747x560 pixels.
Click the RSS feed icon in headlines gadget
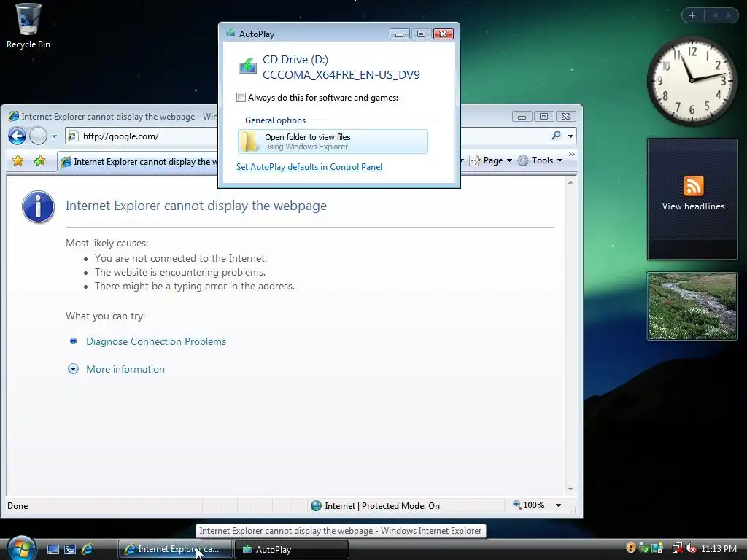pos(693,186)
